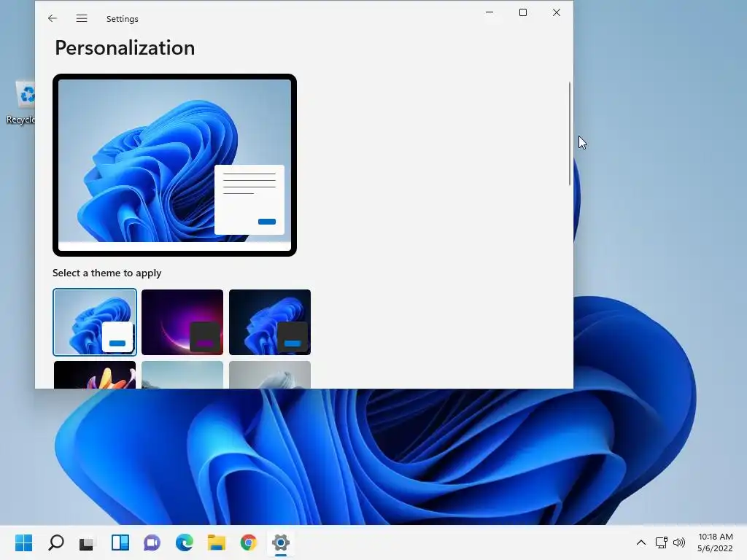Screen dimensions: 747x560
Task: Choose the gray flow theme thumbnail
Action: click(270, 375)
